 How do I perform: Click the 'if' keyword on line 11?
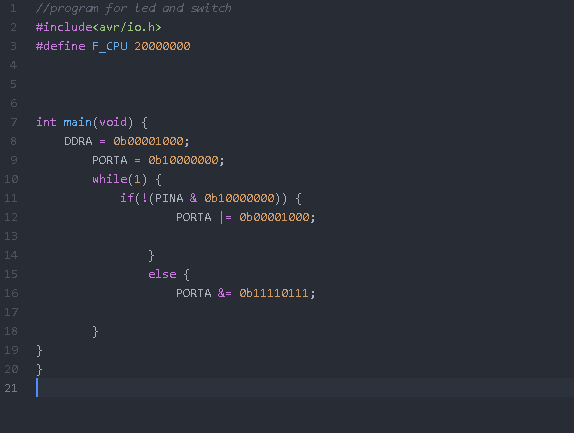pos(127,198)
